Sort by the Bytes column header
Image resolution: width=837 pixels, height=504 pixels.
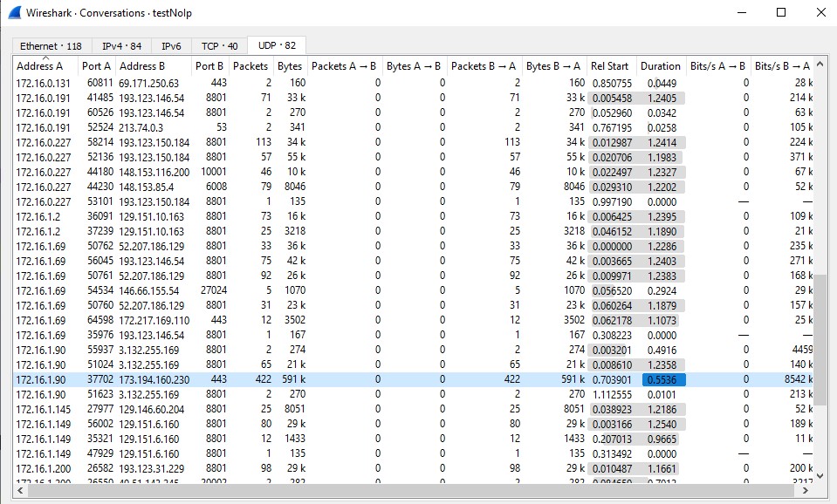pyautogui.click(x=290, y=66)
